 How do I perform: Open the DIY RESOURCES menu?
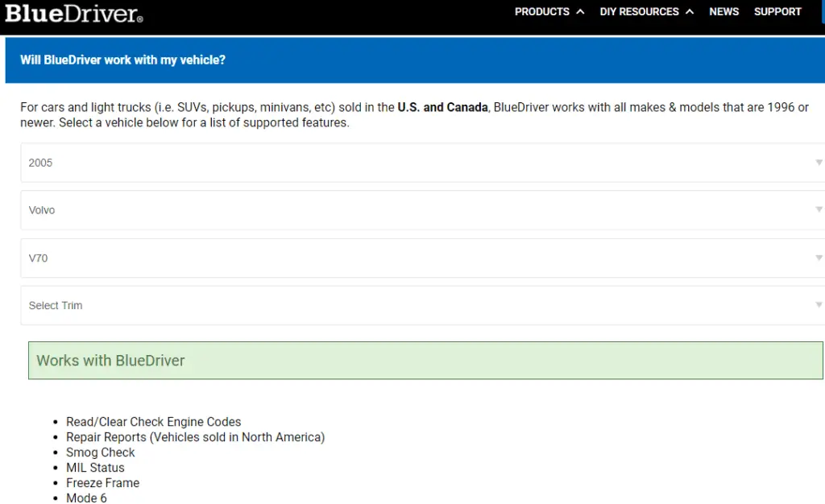(639, 11)
